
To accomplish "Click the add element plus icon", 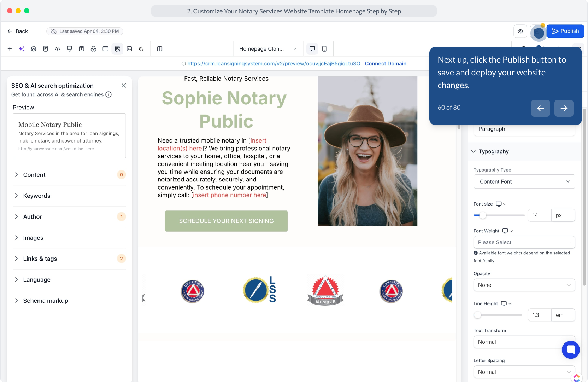I will click(x=10, y=49).
